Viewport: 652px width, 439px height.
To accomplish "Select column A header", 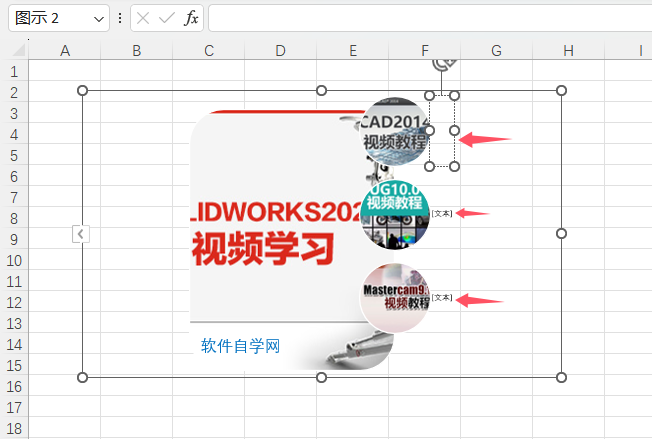I will (64, 51).
